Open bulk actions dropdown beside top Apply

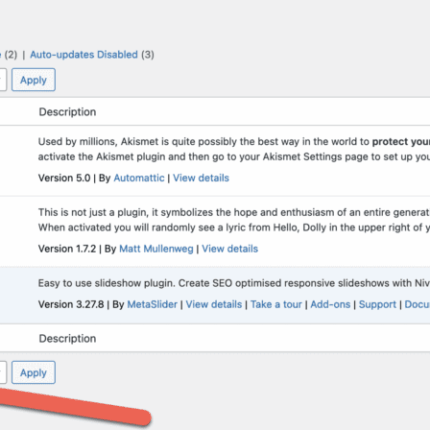coord(3,80)
